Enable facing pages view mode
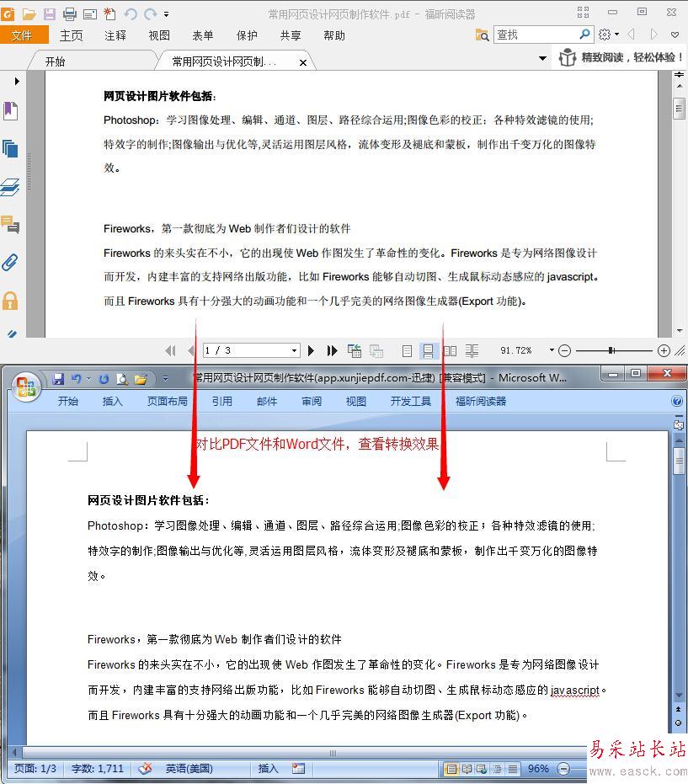This screenshot has height=784, width=688. coord(450,351)
